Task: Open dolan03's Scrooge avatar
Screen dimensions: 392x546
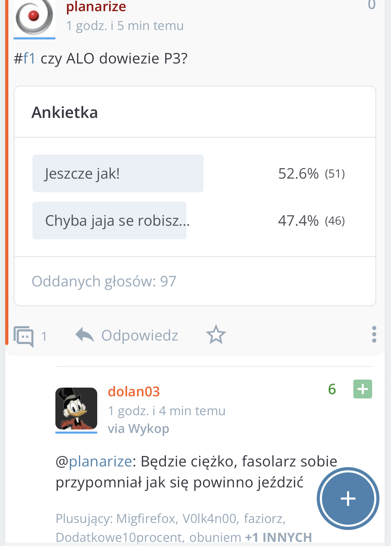Action: pos(76,409)
